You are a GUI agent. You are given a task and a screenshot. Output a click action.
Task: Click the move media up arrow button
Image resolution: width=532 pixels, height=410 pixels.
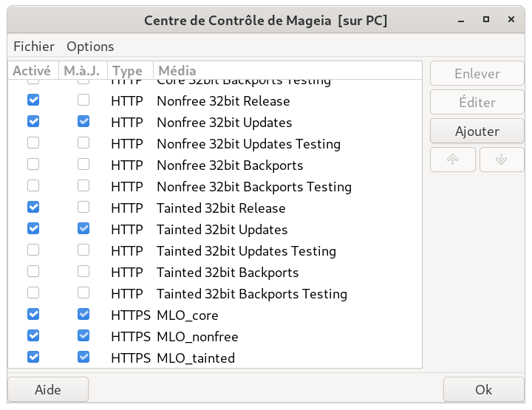coord(453,160)
